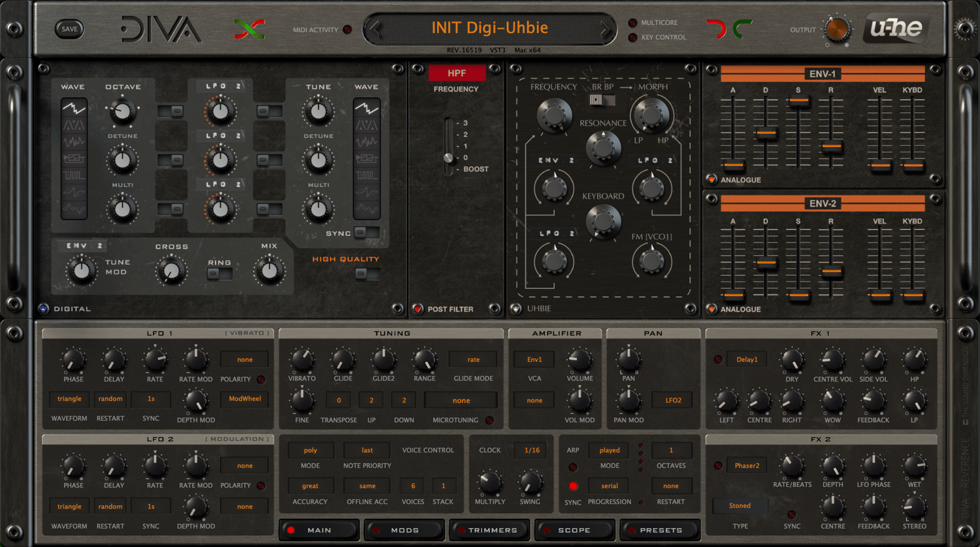The height and width of the screenshot is (547, 980).
Task: Switch to the PRESETS tab
Action: point(661,530)
